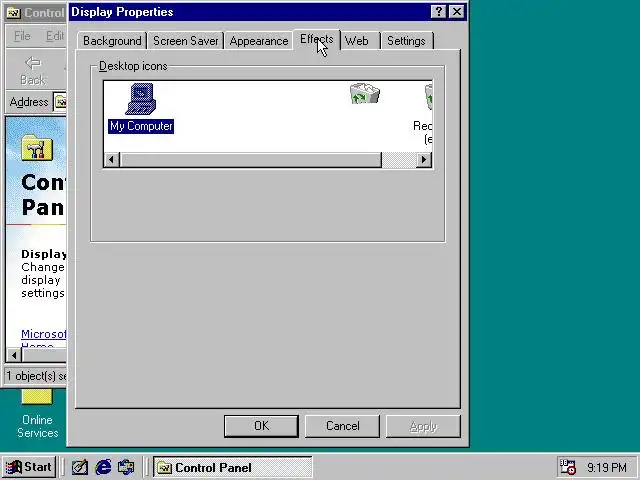Screen dimensions: 640x480
Task: Switch to the Background tab
Action: pyautogui.click(x=112, y=41)
